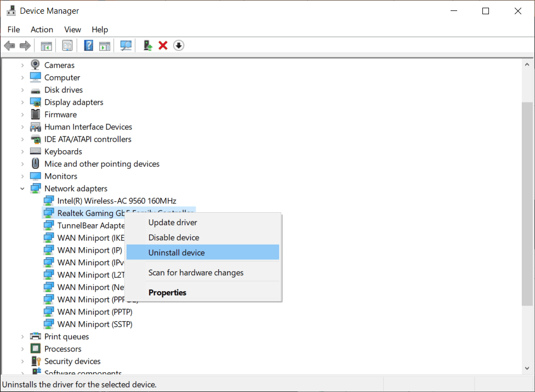Click the red X uninstall toolbar icon
This screenshot has height=392, width=535.
(x=163, y=46)
